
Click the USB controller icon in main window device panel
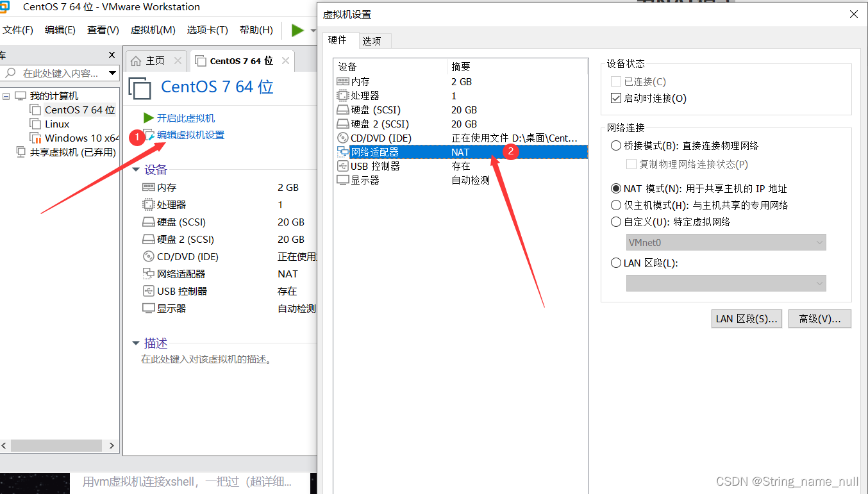tap(148, 292)
